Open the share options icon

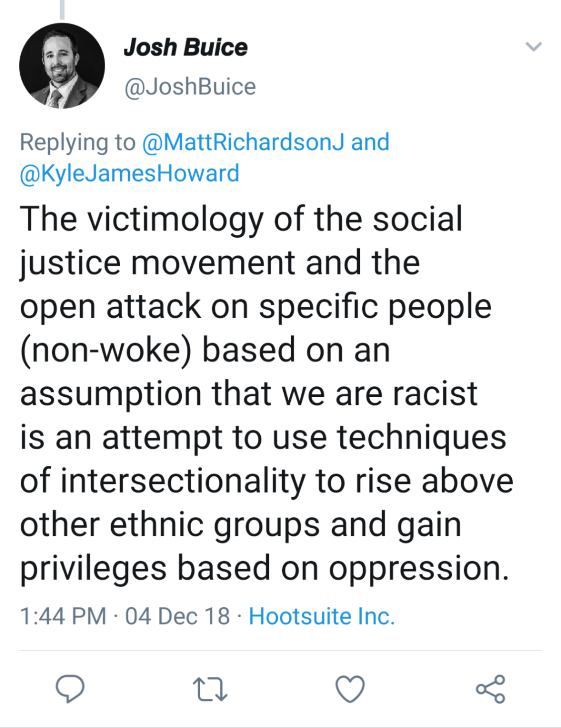491,689
